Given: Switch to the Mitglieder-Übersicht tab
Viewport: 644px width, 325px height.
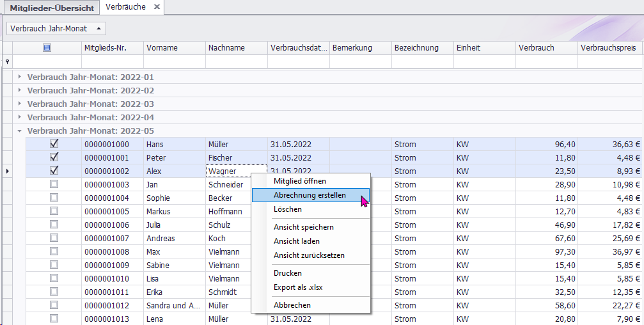Looking at the screenshot, I should [x=52, y=8].
